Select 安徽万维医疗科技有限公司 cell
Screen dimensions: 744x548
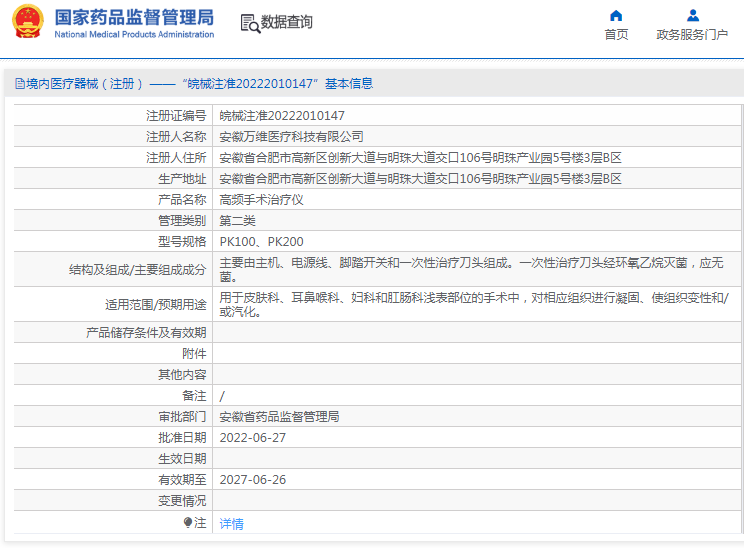click(x=291, y=137)
